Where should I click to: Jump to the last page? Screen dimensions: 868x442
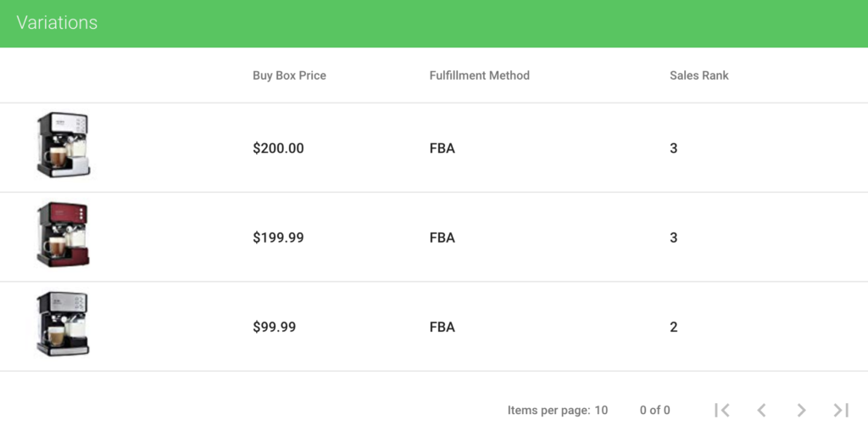point(841,411)
